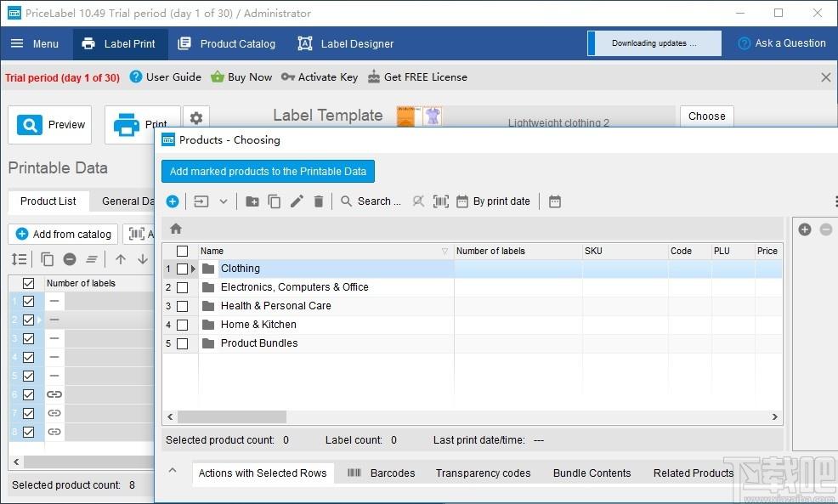Click the blue add product plus icon
The image size is (838, 504).
click(x=172, y=201)
